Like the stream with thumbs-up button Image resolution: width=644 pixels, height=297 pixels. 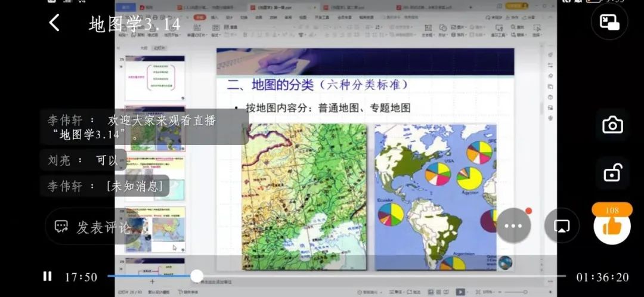coord(612,226)
